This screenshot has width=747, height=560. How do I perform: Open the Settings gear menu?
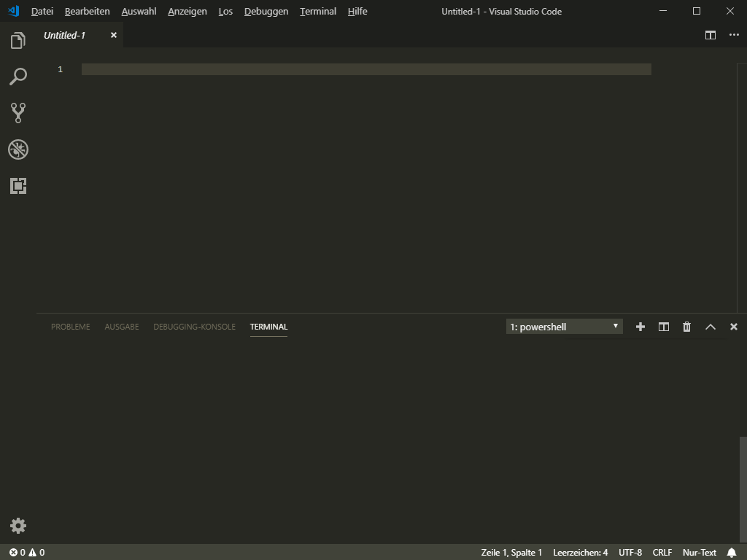18,525
